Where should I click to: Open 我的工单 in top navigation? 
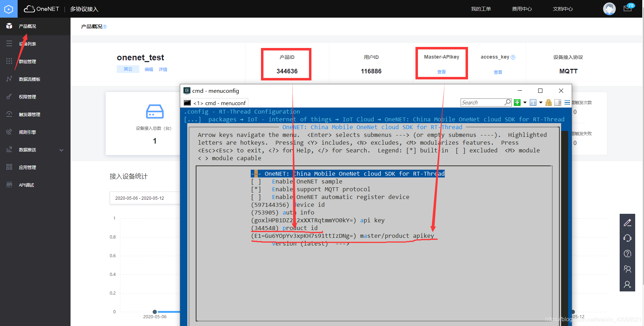(x=481, y=9)
